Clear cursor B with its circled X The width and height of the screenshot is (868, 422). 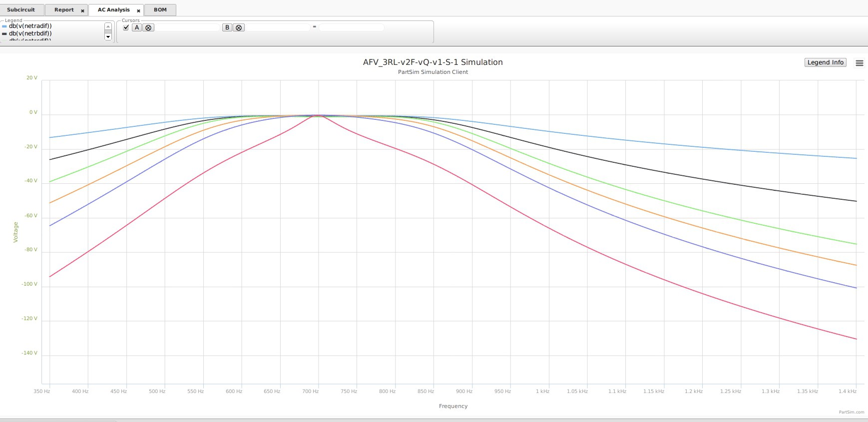[x=239, y=28]
